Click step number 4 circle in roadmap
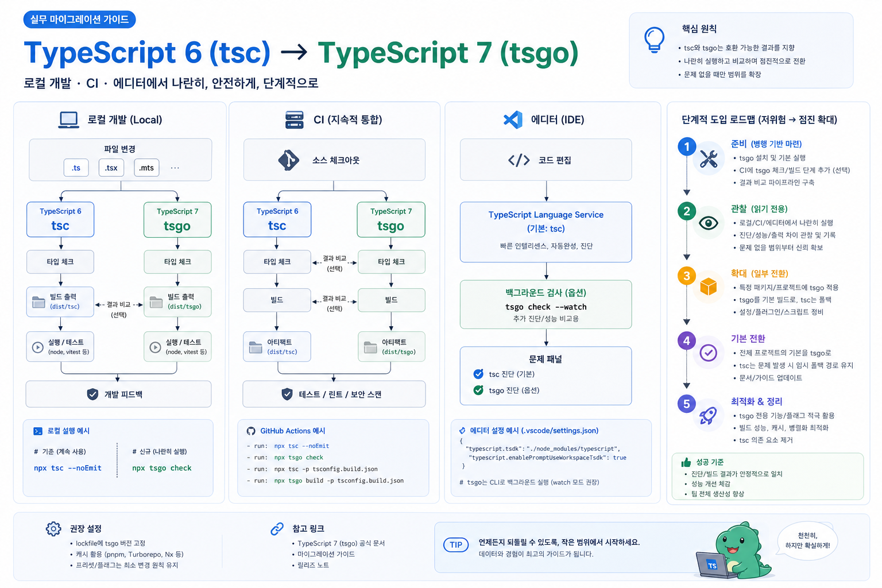The image size is (882, 588). click(687, 341)
